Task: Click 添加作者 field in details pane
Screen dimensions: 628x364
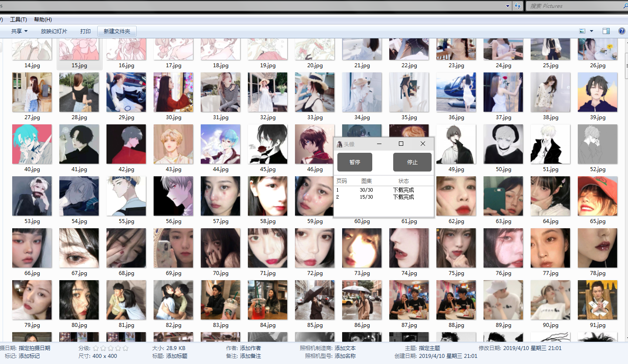Action: (251, 348)
